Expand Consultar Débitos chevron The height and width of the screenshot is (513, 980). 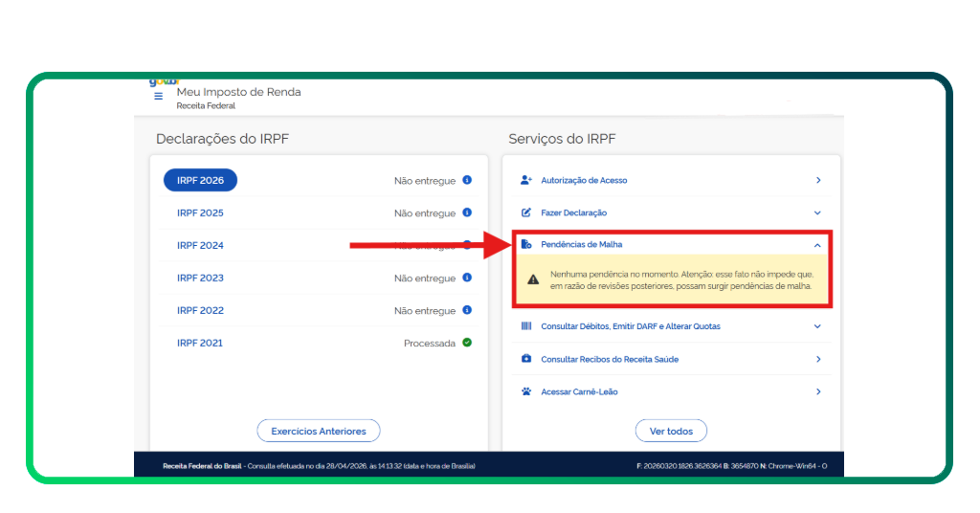tap(817, 326)
